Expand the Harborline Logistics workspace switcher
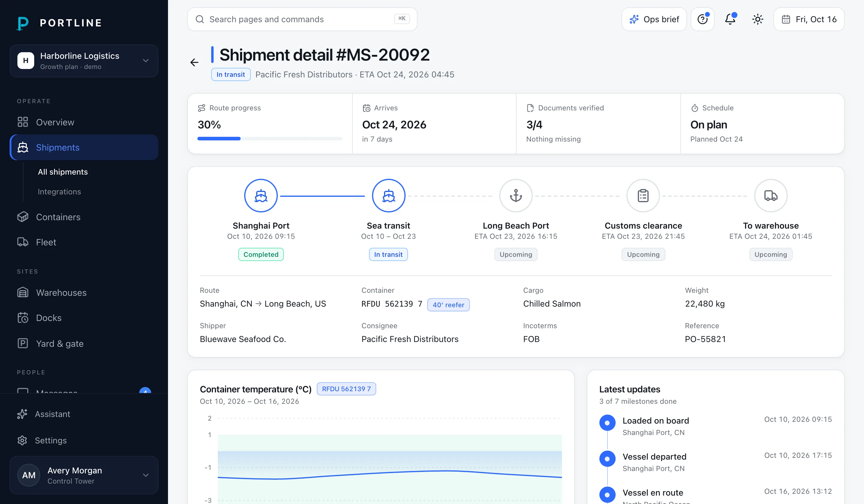Screen dimensions: 864x504 (84, 61)
